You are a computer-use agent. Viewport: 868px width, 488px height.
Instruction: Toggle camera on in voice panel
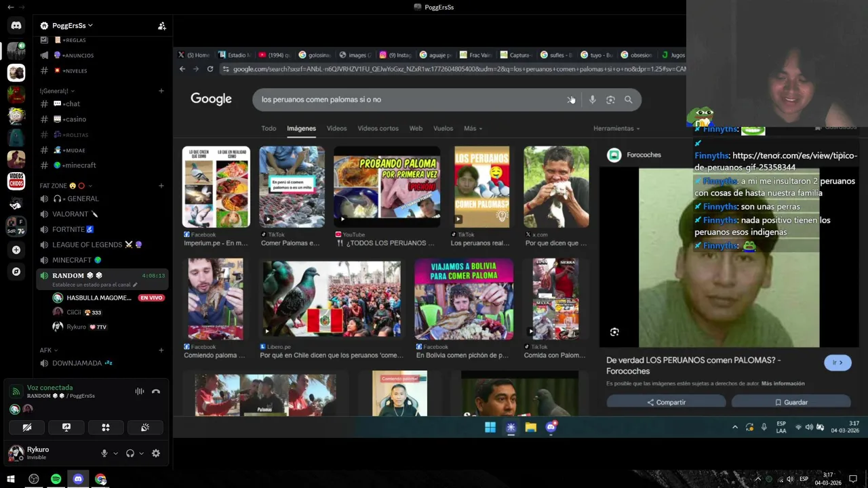(27, 428)
